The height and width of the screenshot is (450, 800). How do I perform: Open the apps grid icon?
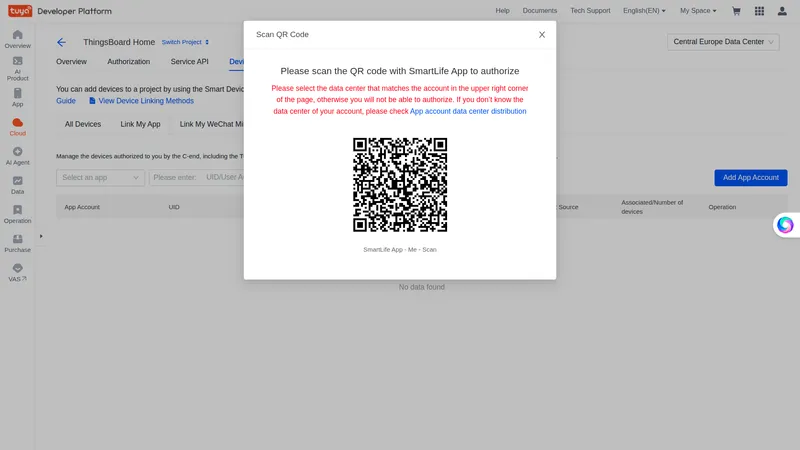tap(759, 11)
